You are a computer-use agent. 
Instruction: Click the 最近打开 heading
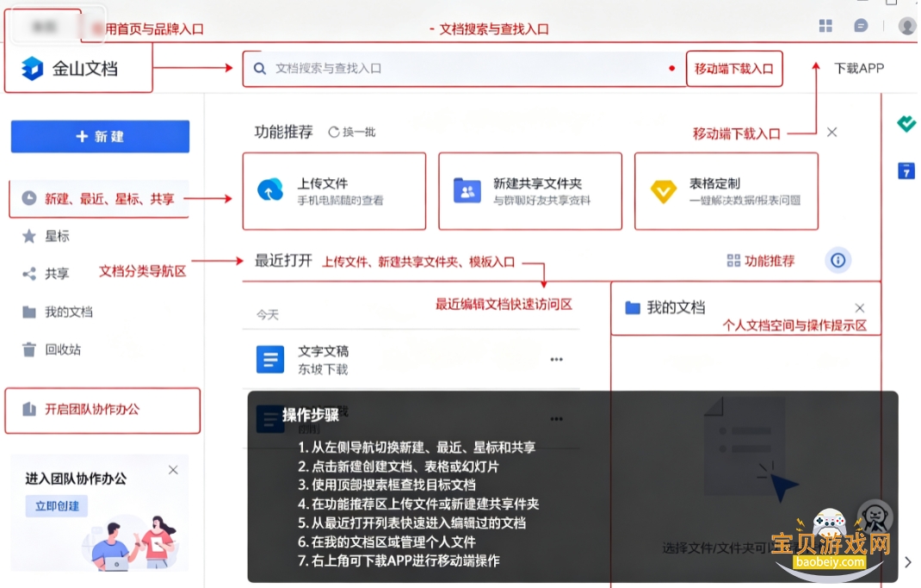[283, 261]
